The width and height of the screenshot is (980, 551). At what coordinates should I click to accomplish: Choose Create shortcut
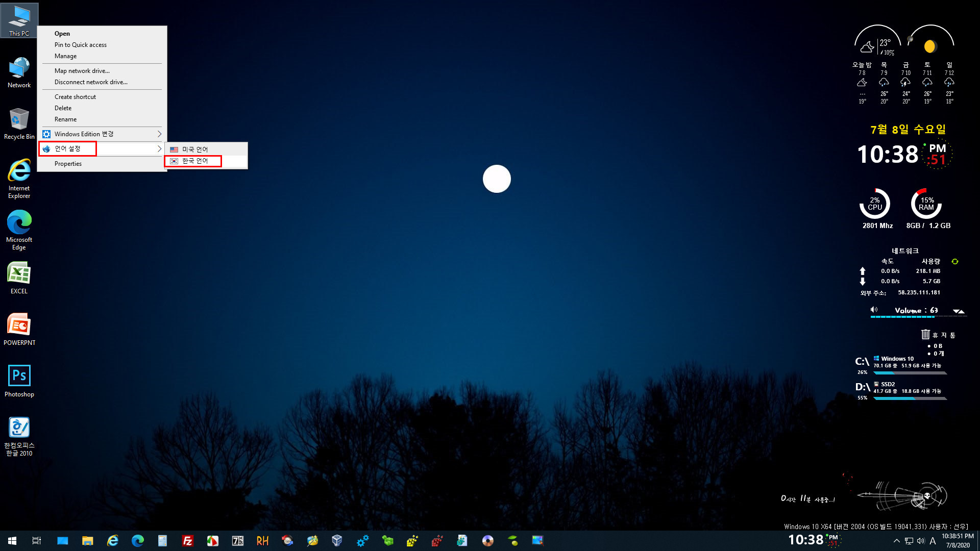[102, 97]
